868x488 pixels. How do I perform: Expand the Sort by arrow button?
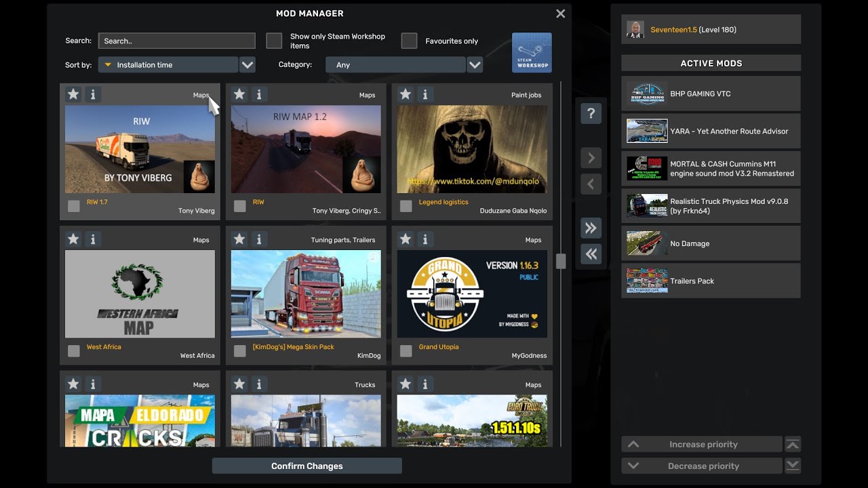248,65
